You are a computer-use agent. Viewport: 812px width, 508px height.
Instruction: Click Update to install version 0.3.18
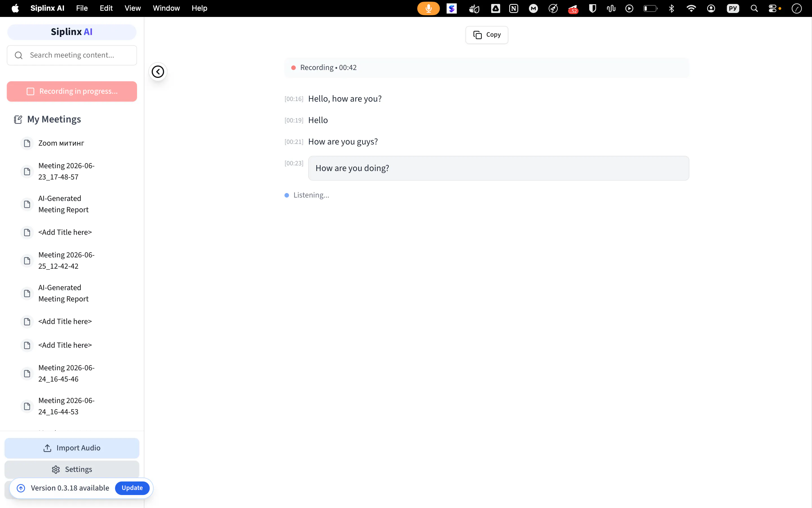click(132, 488)
